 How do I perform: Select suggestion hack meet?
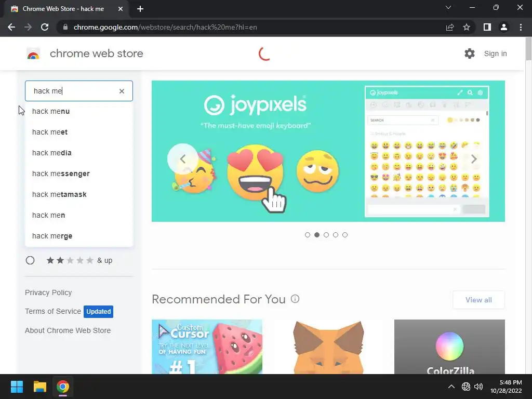click(79, 132)
